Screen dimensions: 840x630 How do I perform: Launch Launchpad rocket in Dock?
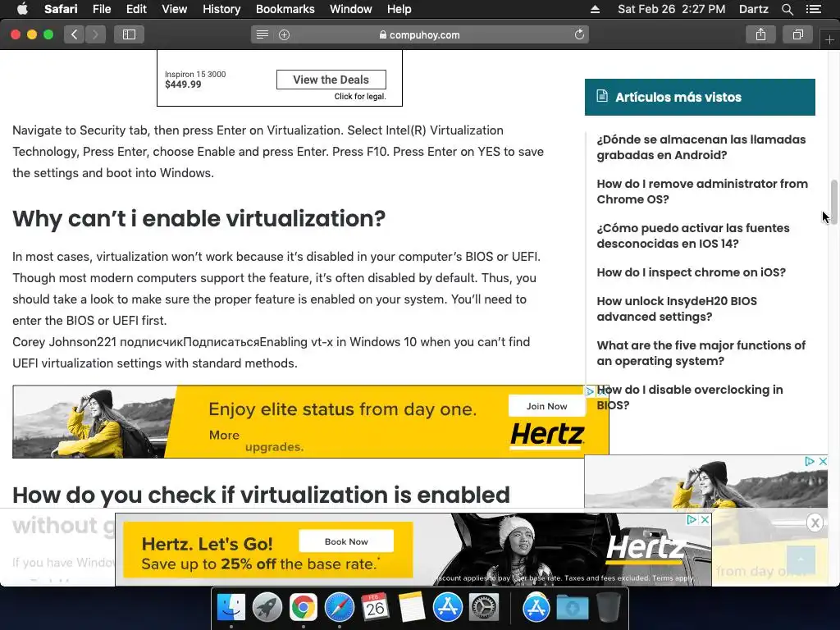click(x=267, y=608)
